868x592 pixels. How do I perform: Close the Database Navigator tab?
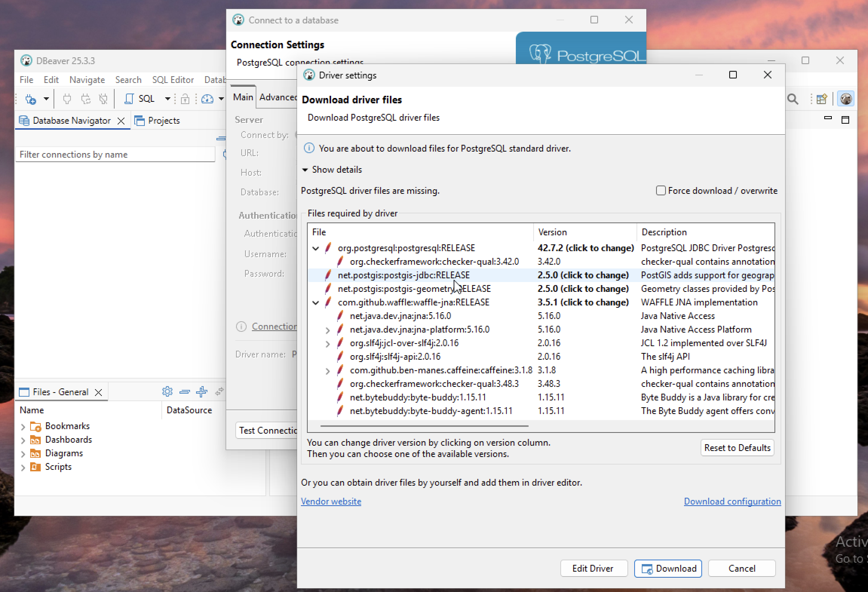coord(121,121)
